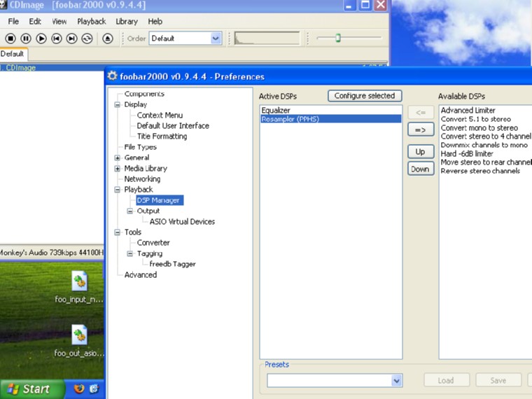Click the Preferences window gear icon
The width and height of the screenshot is (532, 399).
[x=112, y=76]
